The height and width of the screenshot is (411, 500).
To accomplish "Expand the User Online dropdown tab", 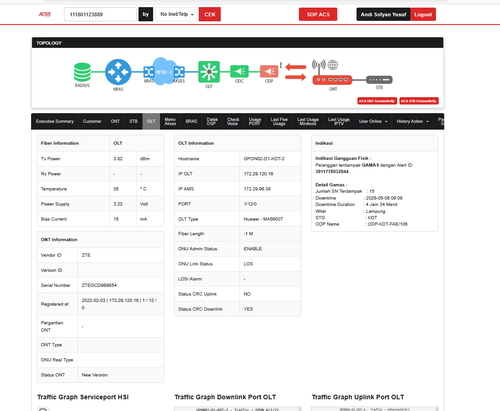I will (373, 121).
